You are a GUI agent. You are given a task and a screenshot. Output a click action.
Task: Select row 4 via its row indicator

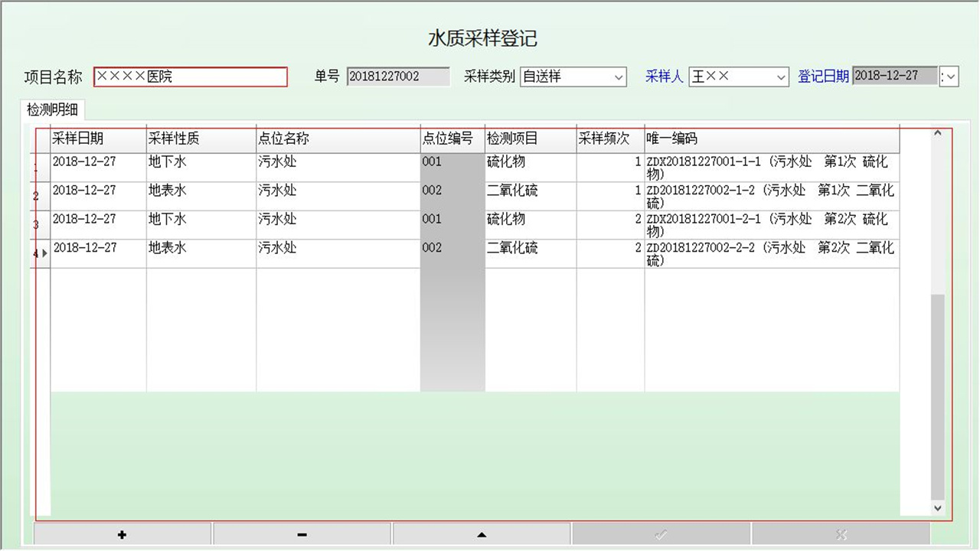click(x=40, y=253)
